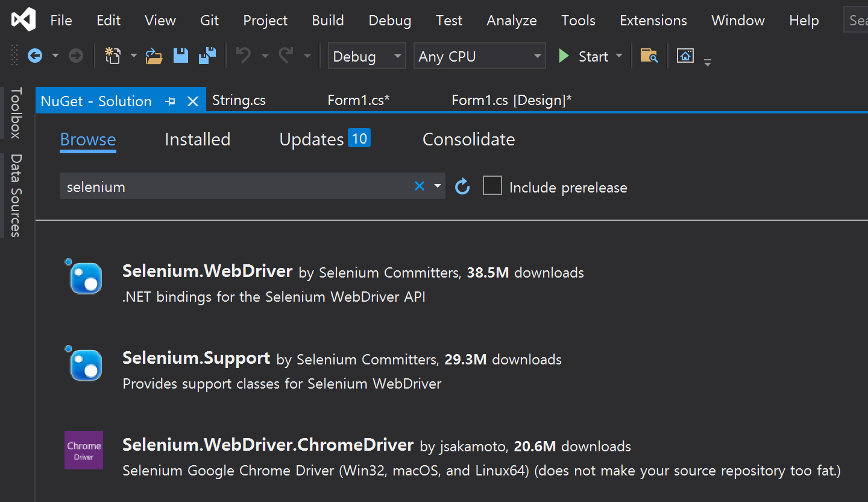The image size is (868, 502).
Task: Open file using the folder icon
Action: click(x=154, y=56)
